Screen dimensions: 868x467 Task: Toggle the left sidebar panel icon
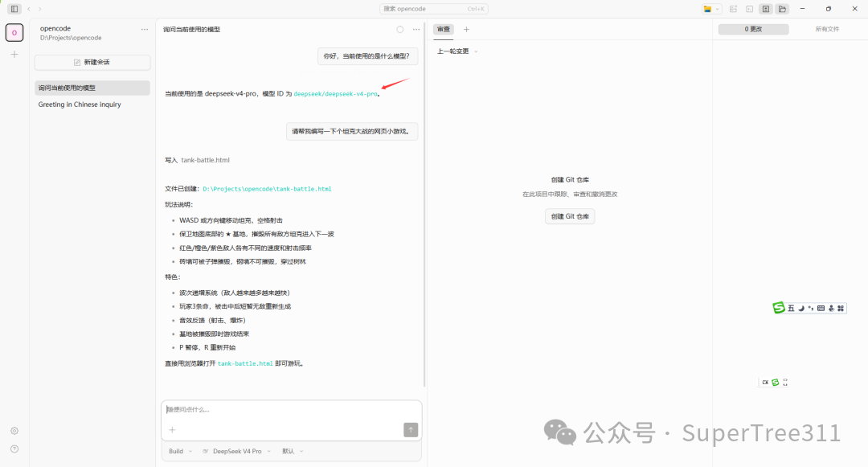(14, 9)
